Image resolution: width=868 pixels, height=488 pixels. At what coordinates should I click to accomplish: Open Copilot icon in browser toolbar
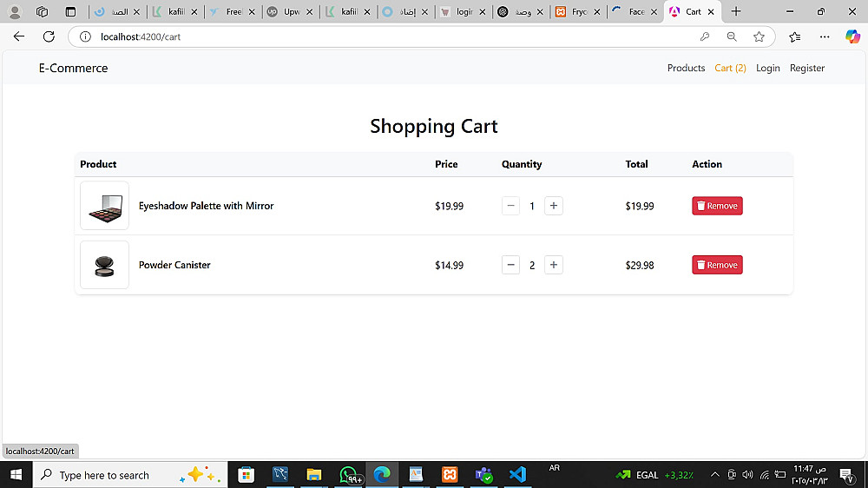click(x=852, y=36)
